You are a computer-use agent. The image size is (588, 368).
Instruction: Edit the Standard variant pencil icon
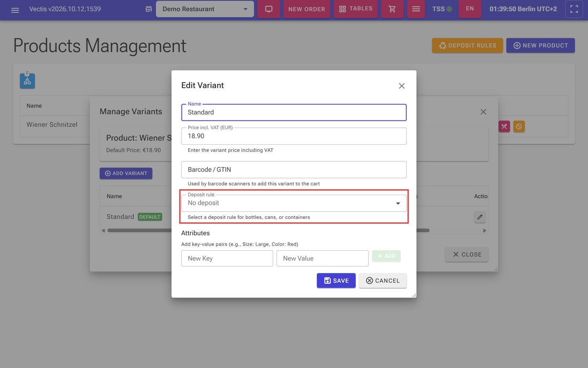(x=480, y=217)
